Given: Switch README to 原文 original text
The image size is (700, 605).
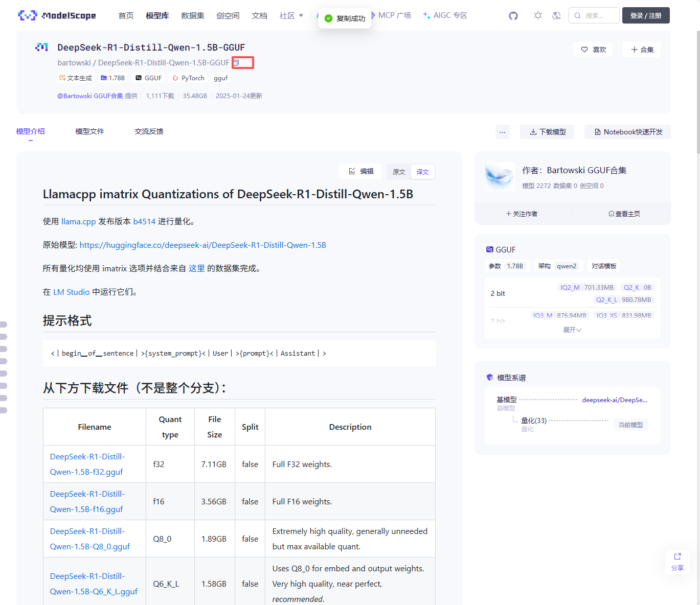Looking at the screenshot, I should tap(399, 172).
